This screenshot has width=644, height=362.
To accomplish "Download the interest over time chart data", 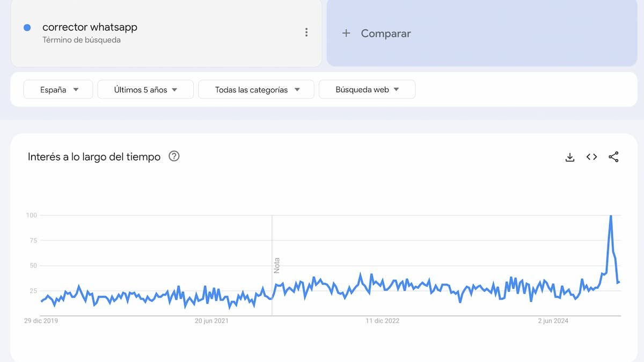I will (x=570, y=157).
